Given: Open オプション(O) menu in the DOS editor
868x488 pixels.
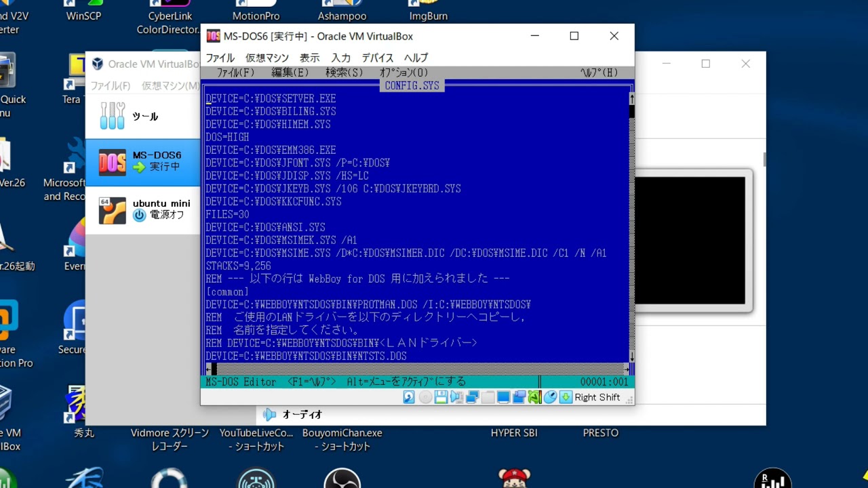Looking at the screenshot, I should [x=403, y=73].
